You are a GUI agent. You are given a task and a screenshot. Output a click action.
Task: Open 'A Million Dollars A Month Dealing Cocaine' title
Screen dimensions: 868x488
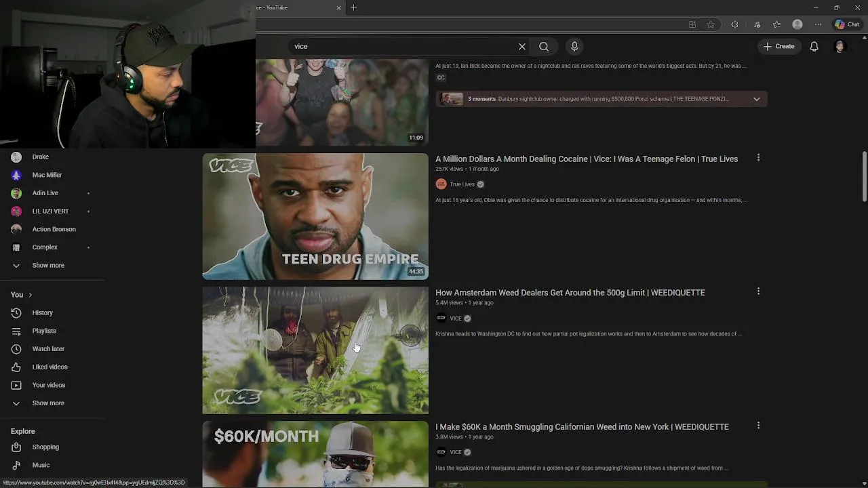(587, 159)
